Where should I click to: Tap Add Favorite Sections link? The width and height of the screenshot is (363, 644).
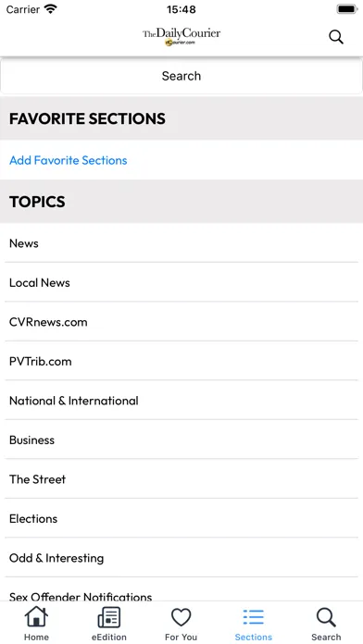point(69,160)
